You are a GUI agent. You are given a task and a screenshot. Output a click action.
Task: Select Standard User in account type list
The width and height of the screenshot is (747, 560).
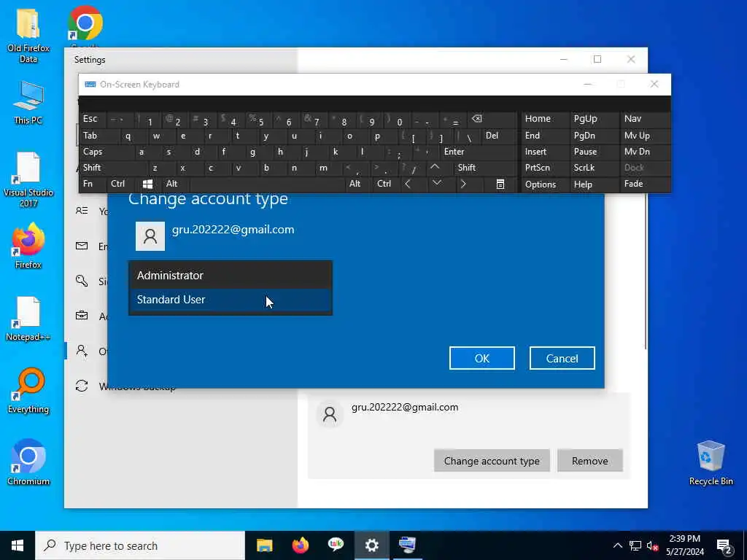230,300
